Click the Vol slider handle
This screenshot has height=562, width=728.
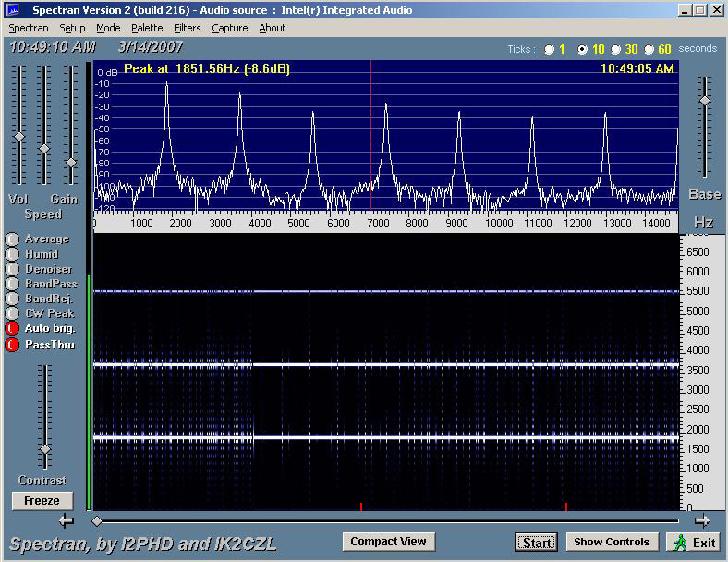(x=19, y=137)
